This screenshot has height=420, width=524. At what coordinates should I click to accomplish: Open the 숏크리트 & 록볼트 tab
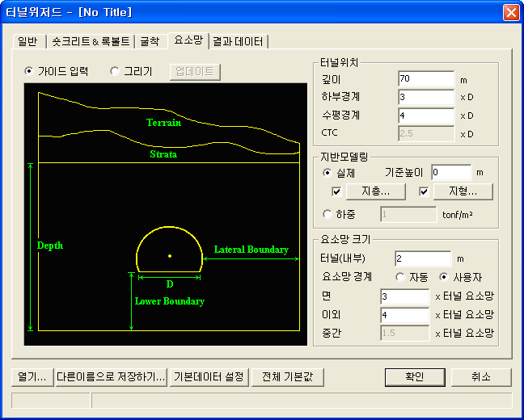click(91, 42)
